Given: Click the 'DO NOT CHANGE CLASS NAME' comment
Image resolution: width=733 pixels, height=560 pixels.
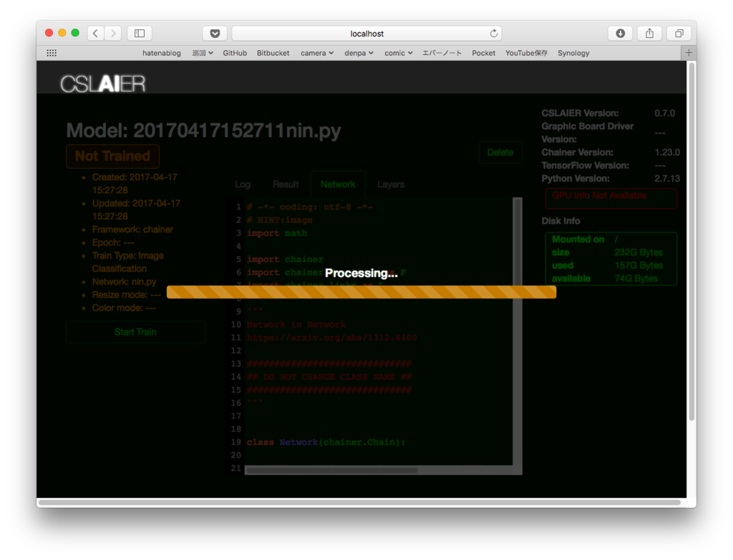Looking at the screenshot, I should click(x=329, y=377).
